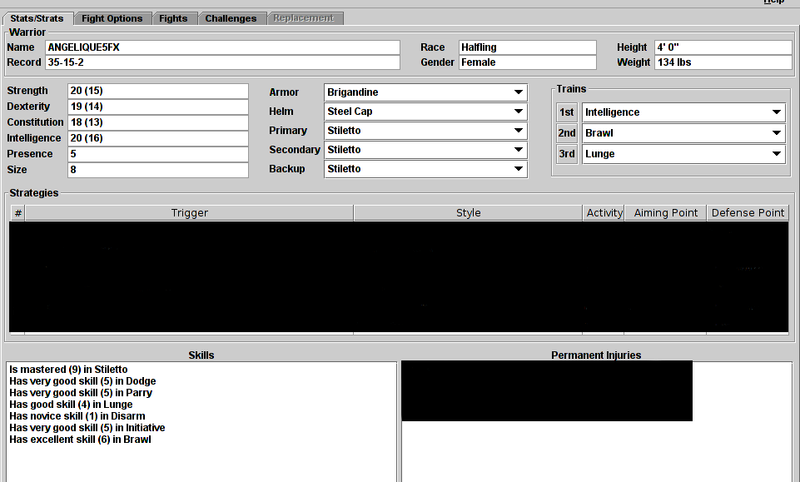800x482 pixels.
Task: Open the Backup weapon Stiletto dropdown
Action: coord(426,169)
